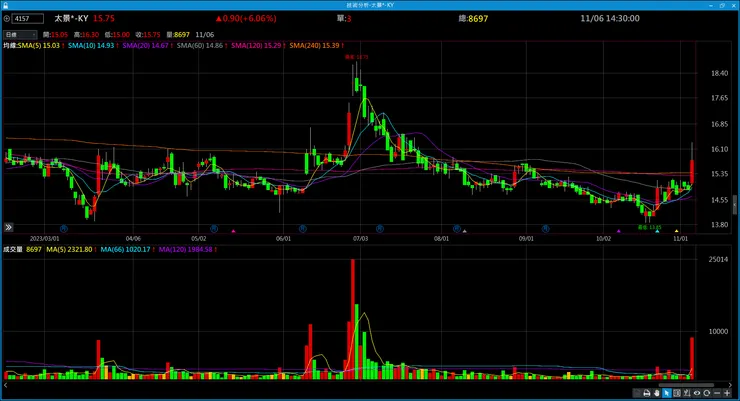Click the latest red candlestick at far right
The width and height of the screenshot is (740, 401).
(692, 172)
